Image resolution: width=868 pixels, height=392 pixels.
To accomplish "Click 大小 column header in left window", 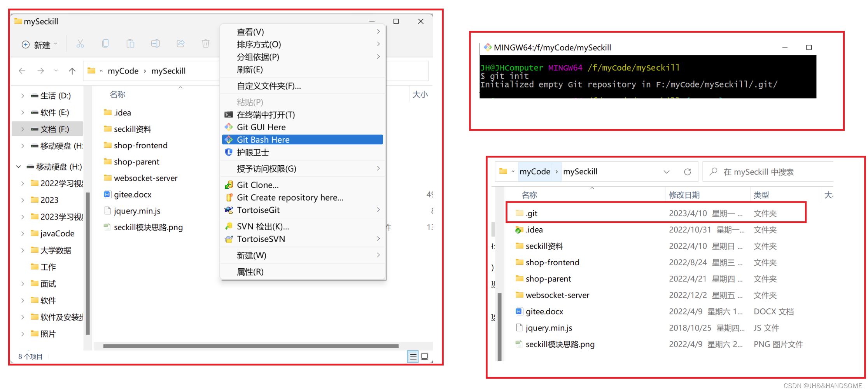I will (420, 94).
